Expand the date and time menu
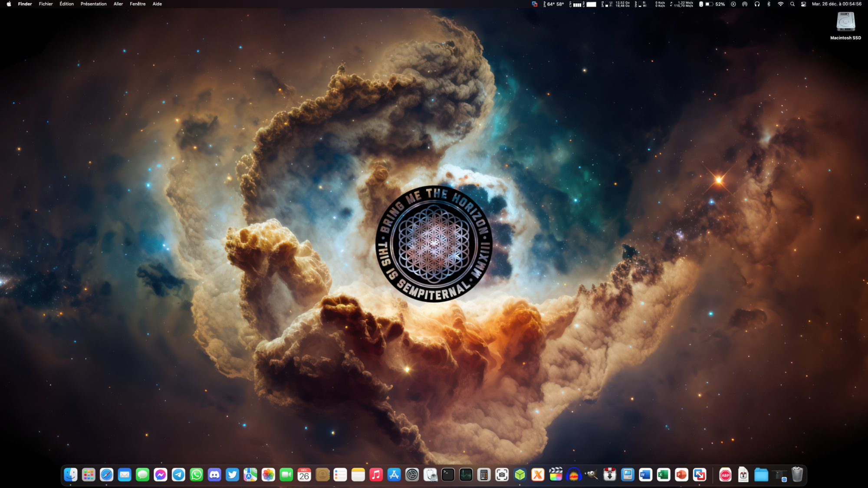This screenshot has width=868, height=488. point(836,4)
